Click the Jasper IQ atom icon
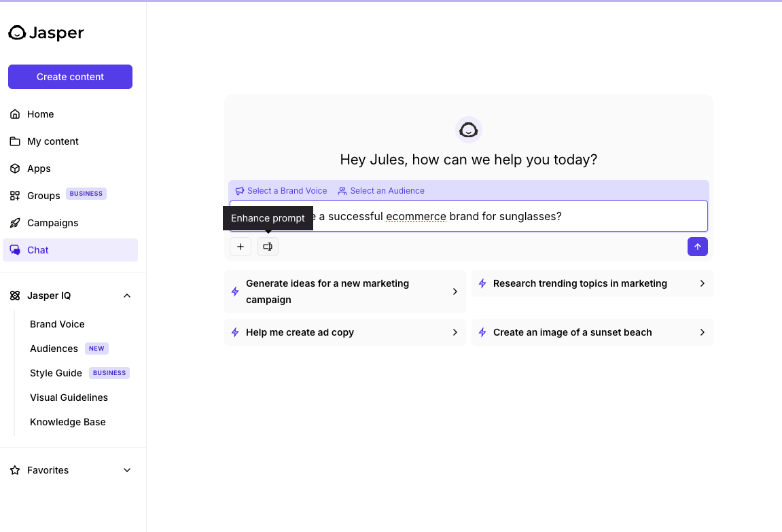Image resolution: width=782 pixels, height=532 pixels. click(x=15, y=296)
